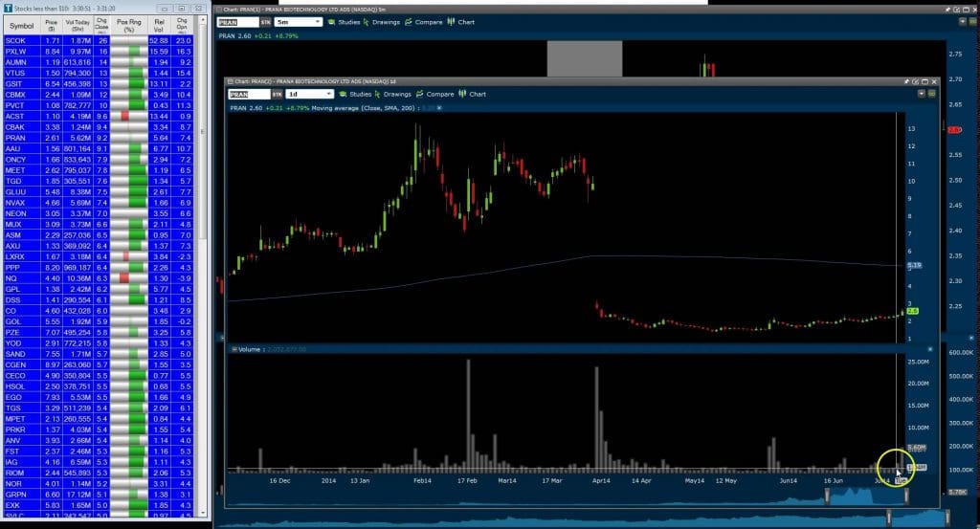Image resolution: width=980 pixels, height=529 pixels.
Task: Maximize the PRAN daily chart window
Action: (925, 81)
